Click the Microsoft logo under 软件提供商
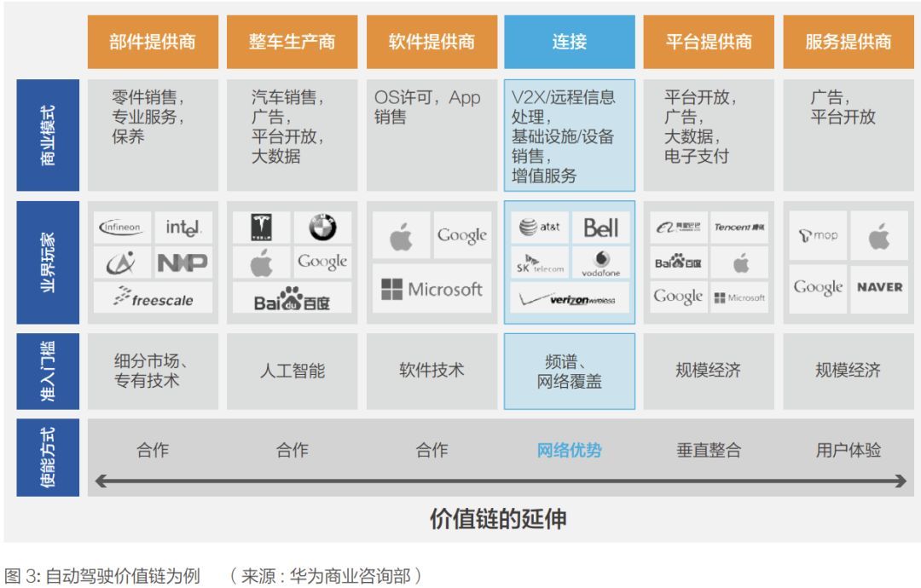921x588 pixels. coord(432,289)
